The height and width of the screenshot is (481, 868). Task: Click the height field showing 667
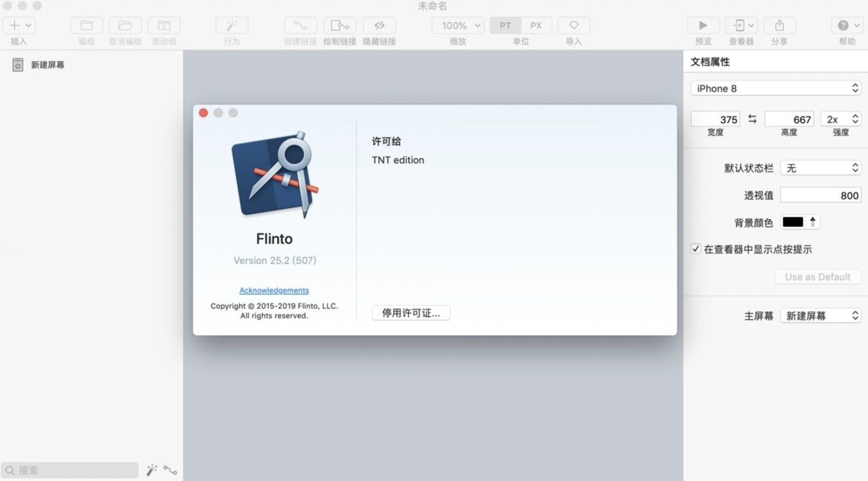click(789, 119)
